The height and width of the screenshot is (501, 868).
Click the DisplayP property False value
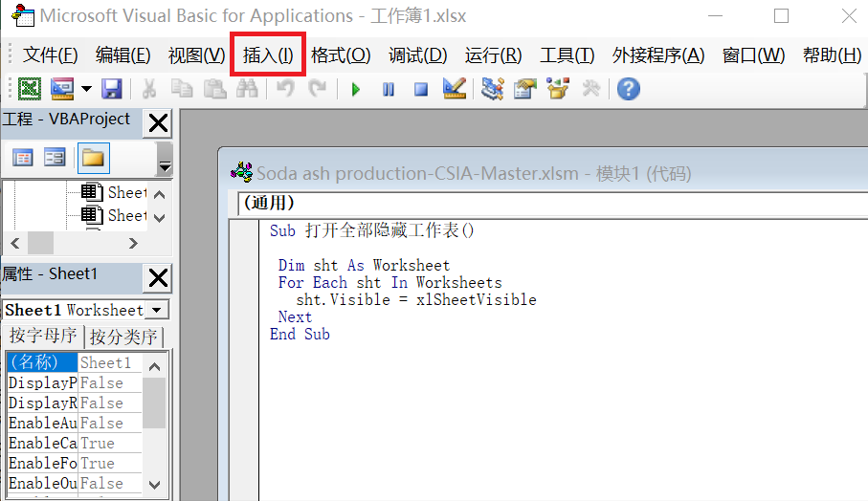coord(110,382)
